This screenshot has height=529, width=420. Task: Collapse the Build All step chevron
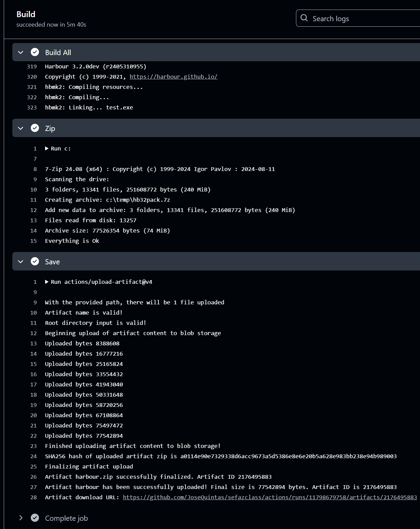pyautogui.click(x=21, y=52)
